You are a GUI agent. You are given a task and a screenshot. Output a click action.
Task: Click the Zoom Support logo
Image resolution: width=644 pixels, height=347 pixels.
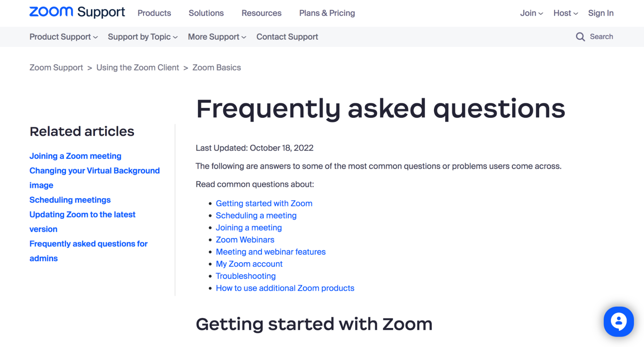(77, 12)
